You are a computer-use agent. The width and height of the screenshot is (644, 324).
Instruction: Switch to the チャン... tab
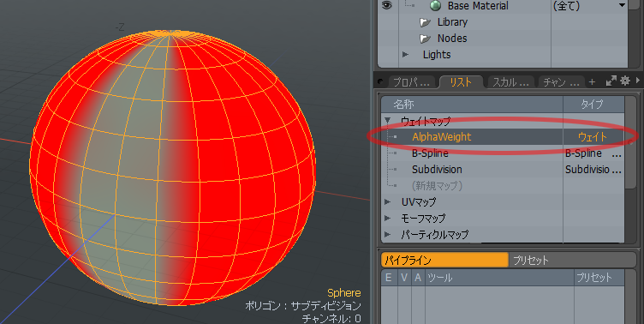point(562,82)
